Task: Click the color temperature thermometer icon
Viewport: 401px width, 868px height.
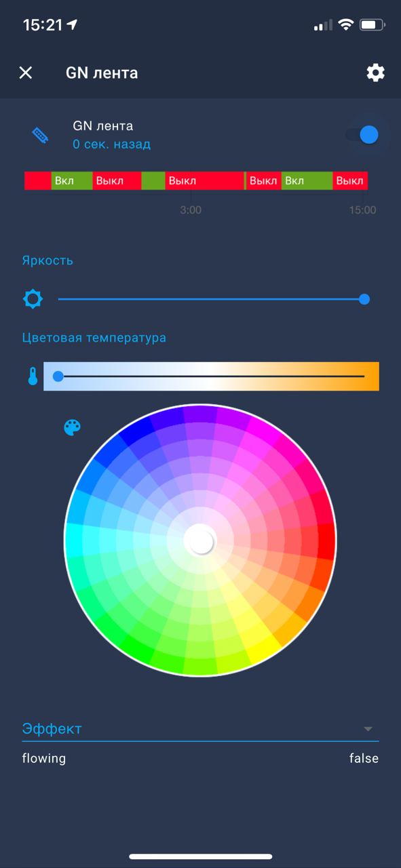Action: tap(33, 376)
